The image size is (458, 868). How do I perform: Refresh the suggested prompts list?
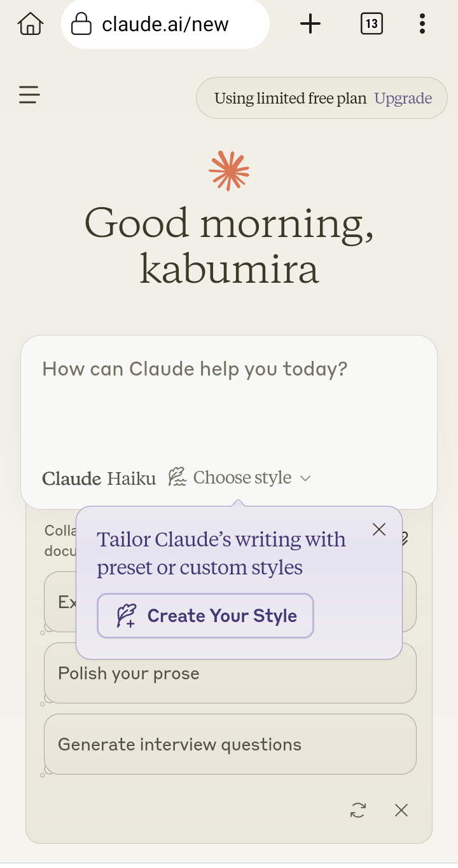click(358, 810)
